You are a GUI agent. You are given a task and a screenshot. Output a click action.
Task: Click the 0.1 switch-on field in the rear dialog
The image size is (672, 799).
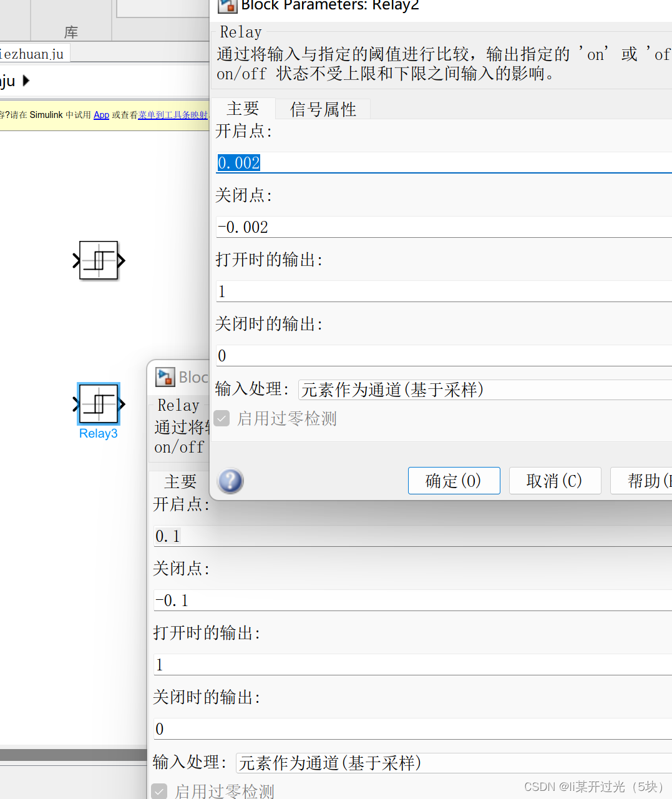click(x=412, y=536)
